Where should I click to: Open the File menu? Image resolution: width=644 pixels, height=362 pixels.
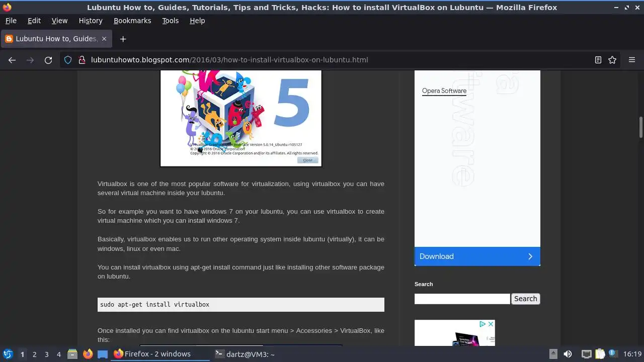11,21
